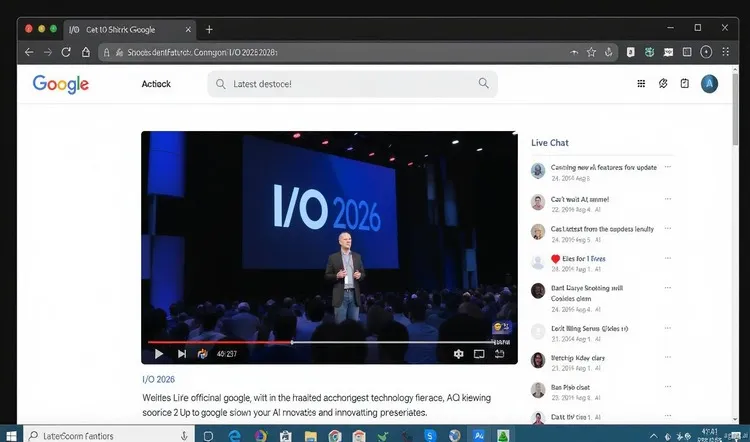Click the fullscreen icon at player's far right

499,354
